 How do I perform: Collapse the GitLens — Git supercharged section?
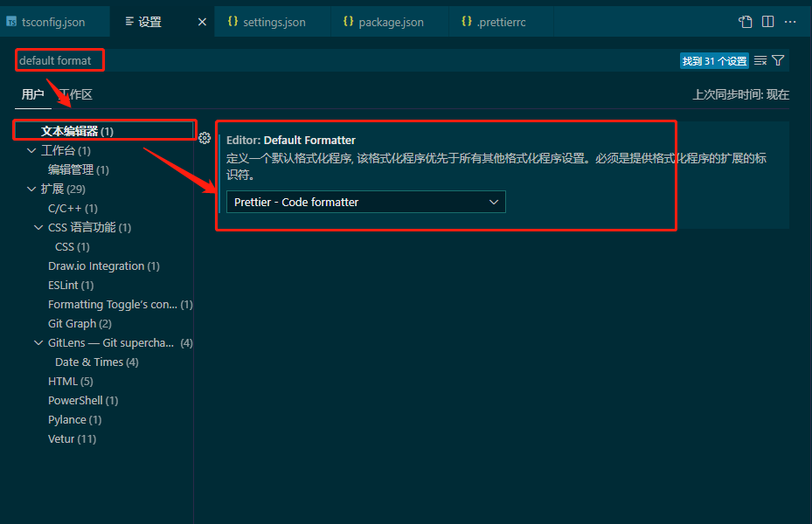tap(38, 342)
